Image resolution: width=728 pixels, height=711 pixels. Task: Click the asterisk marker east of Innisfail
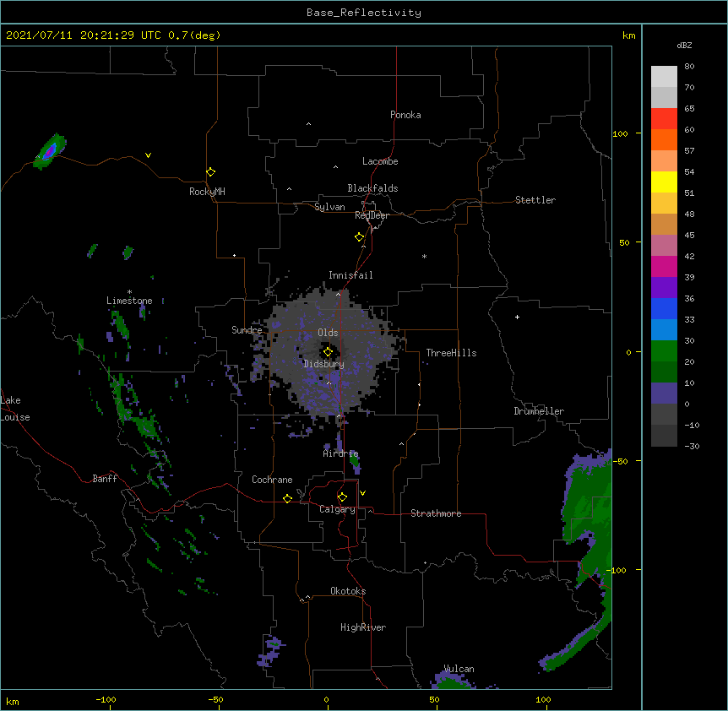pyautogui.click(x=424, y=256)
